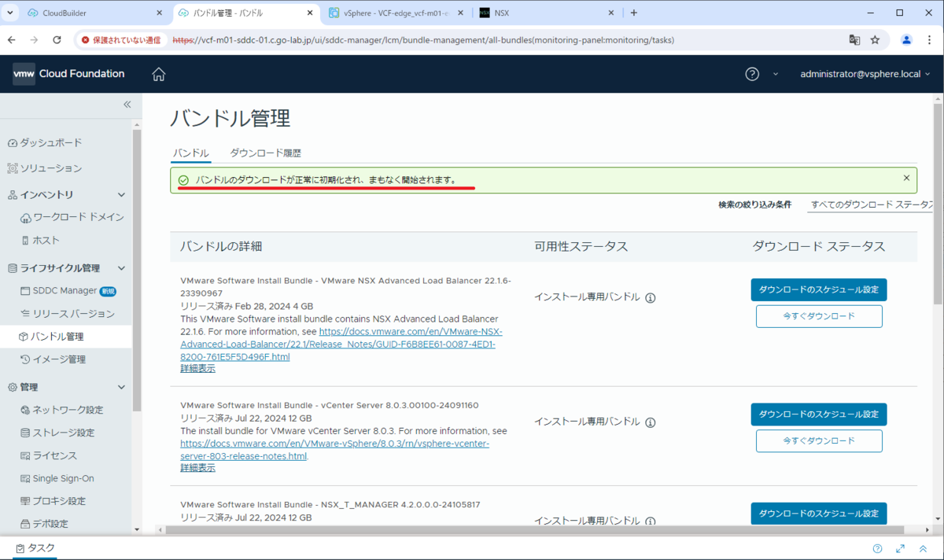This screenshot has height=560, width=944.
Task: Expand the task panel with double up chevron
Action: pyautogui.click(x=923, y=549)
